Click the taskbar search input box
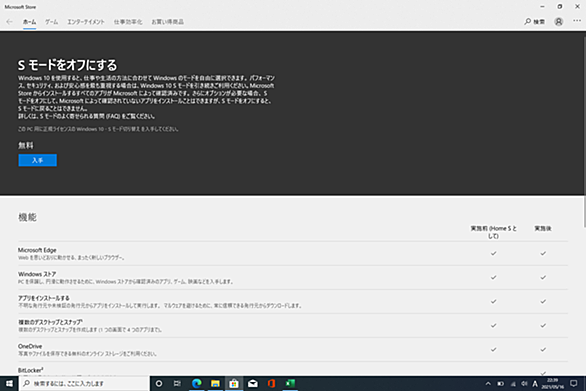The height and width of the screenshot is (391, 586). click(x=84, y=384)
